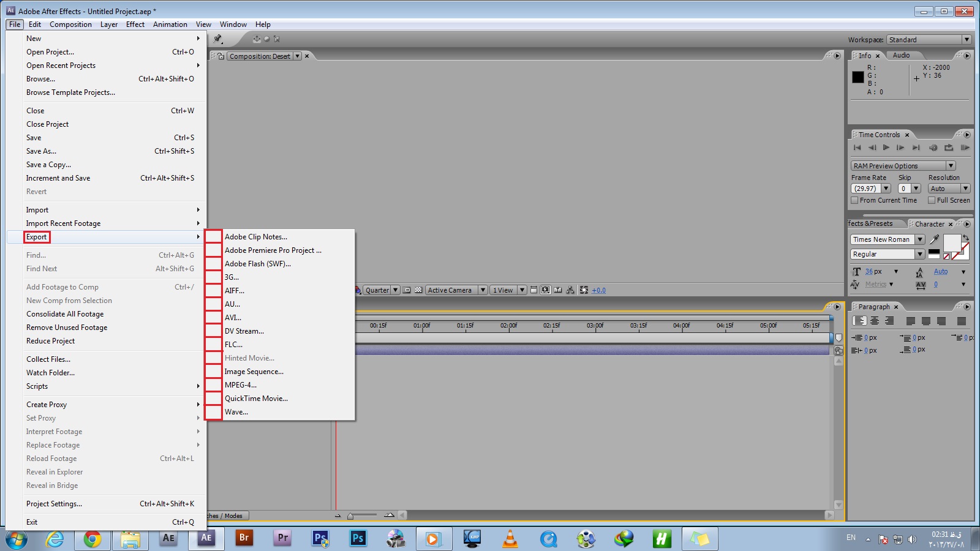Viewport: 980px width, 551px height.
Task: Click the justify all paragraph icon
Action: 962,321
